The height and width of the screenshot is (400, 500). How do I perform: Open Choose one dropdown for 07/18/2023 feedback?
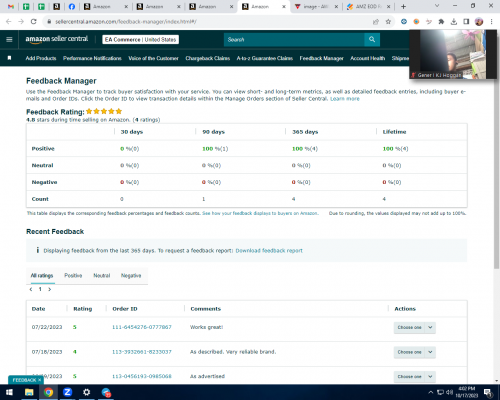(x=414, y=352)
